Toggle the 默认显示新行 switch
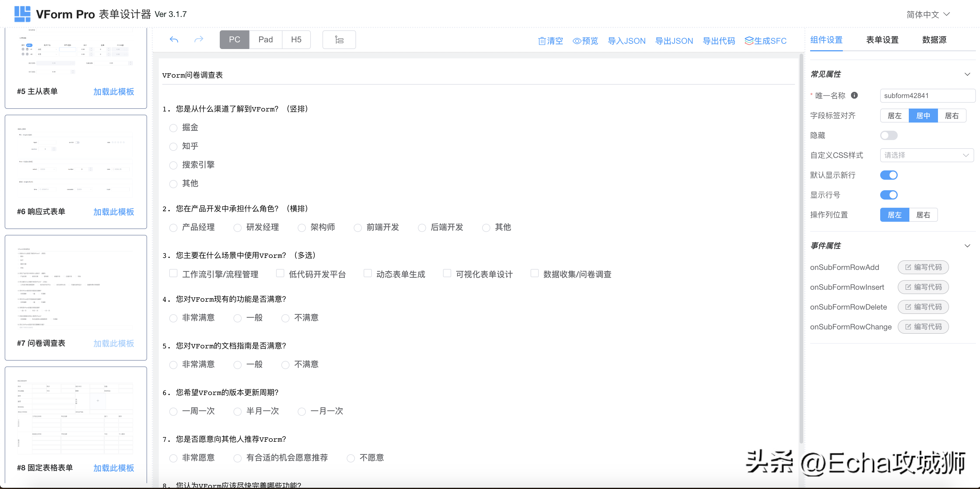The width and height of the screenshot is (980, 489). (x=889, y=175)
